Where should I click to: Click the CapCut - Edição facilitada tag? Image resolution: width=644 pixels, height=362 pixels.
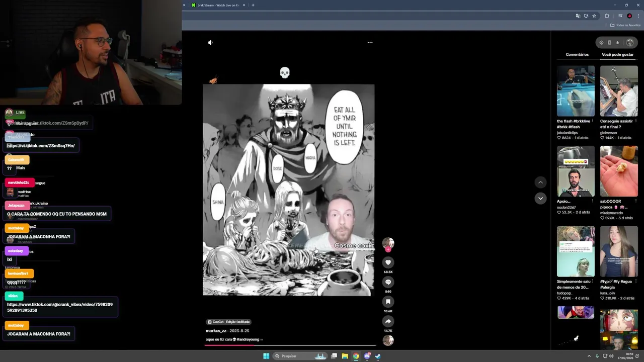pyautogui.click(x=229, y=322)
